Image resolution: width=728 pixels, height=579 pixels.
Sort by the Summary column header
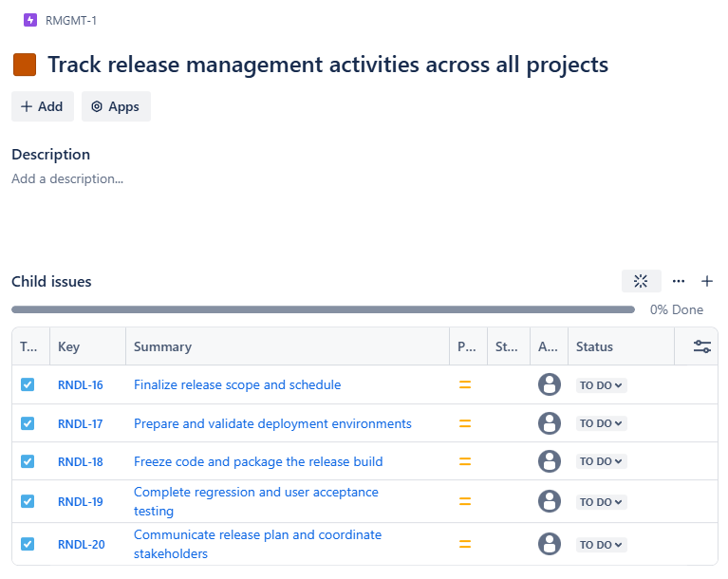point(162,346)
